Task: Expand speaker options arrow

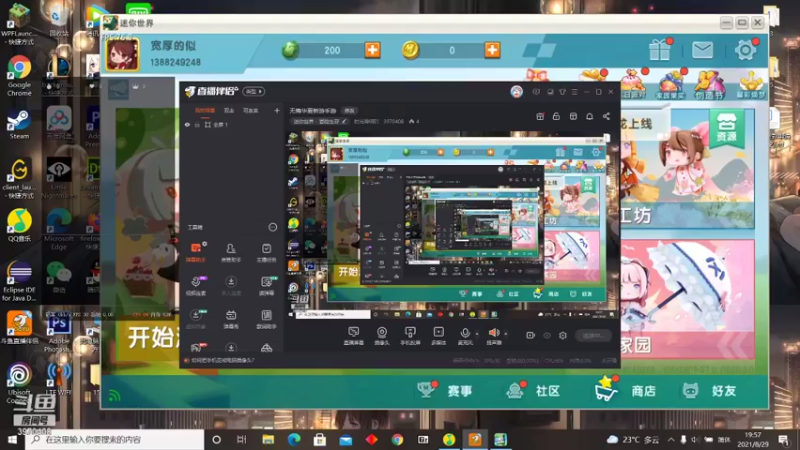Action: 506,334
